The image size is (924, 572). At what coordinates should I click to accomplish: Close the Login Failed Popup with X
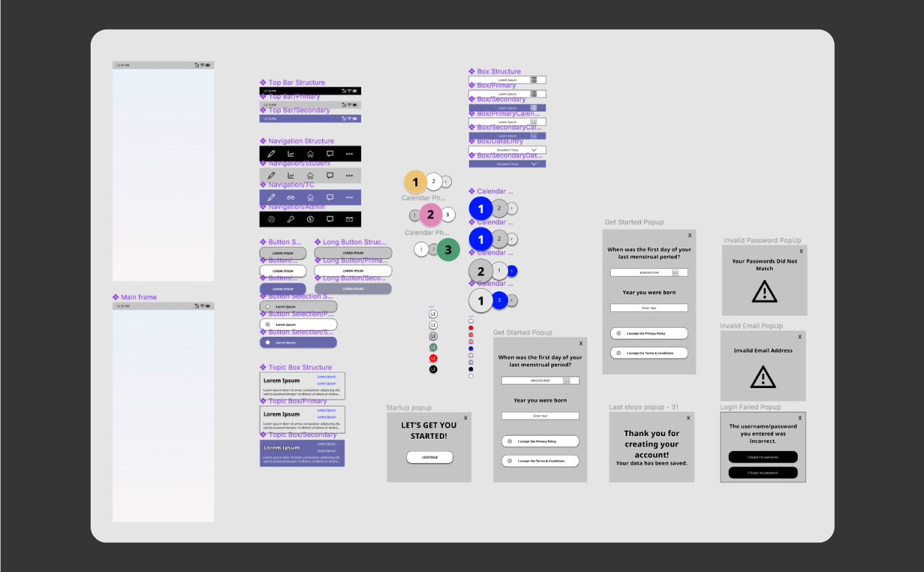[800, 418]
